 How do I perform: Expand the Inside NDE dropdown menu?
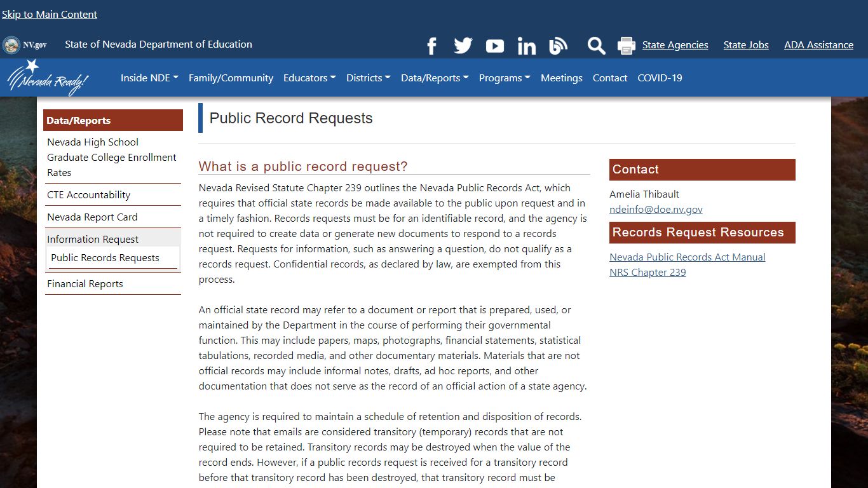[149, 78]
